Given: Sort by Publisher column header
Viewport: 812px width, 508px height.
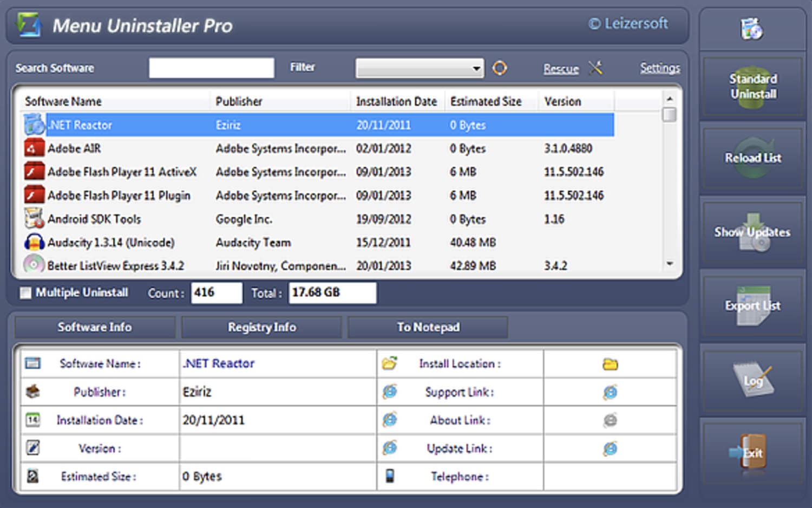Looking at the screenshot, I should pyautogui.click(x=280, y=101).
